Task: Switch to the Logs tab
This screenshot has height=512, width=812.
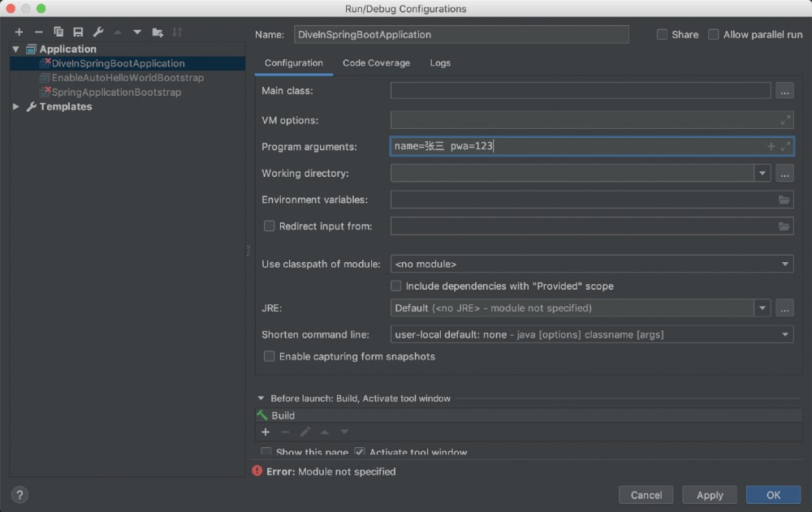Action: coord(440,62)
